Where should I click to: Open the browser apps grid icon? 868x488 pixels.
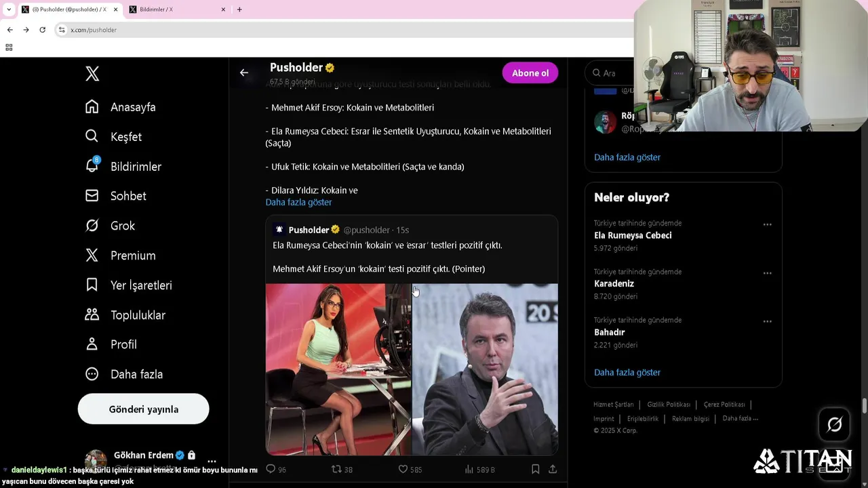click(9, 47)
